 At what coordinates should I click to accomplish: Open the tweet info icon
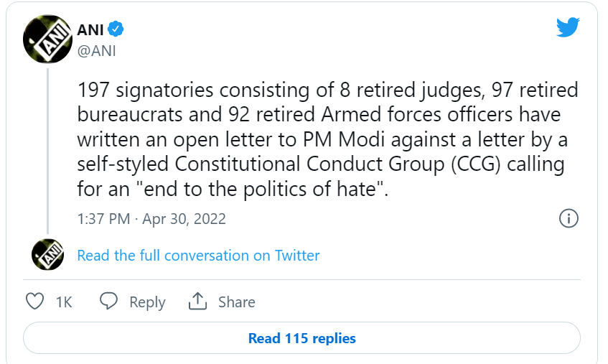coord(569,219)
